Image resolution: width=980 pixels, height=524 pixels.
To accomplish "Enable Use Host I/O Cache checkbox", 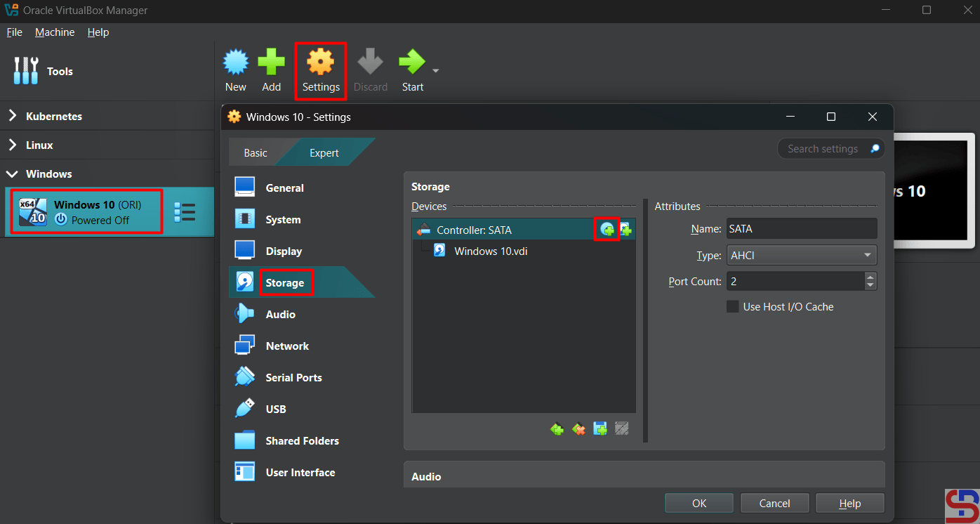I will point(732,307).
